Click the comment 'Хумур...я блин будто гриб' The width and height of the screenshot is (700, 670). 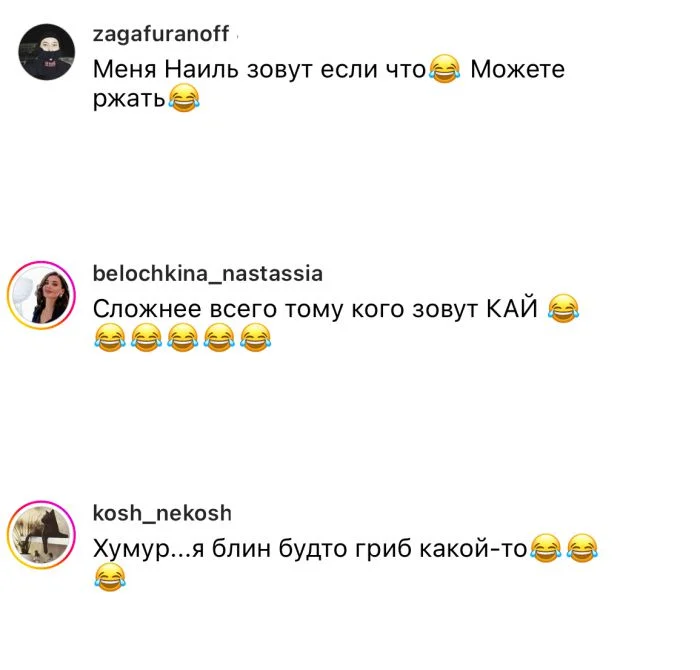tap(252, 549)
